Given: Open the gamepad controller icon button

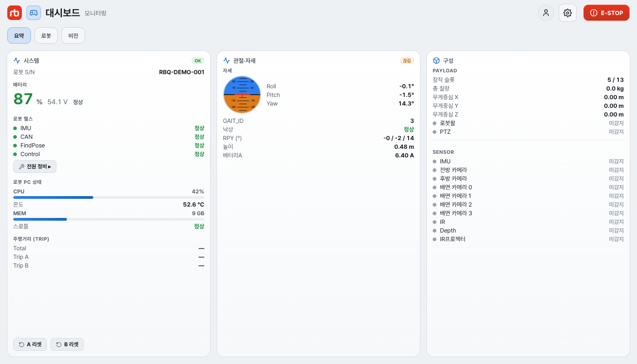Looking at the screenshot, I should click(34, 13).
